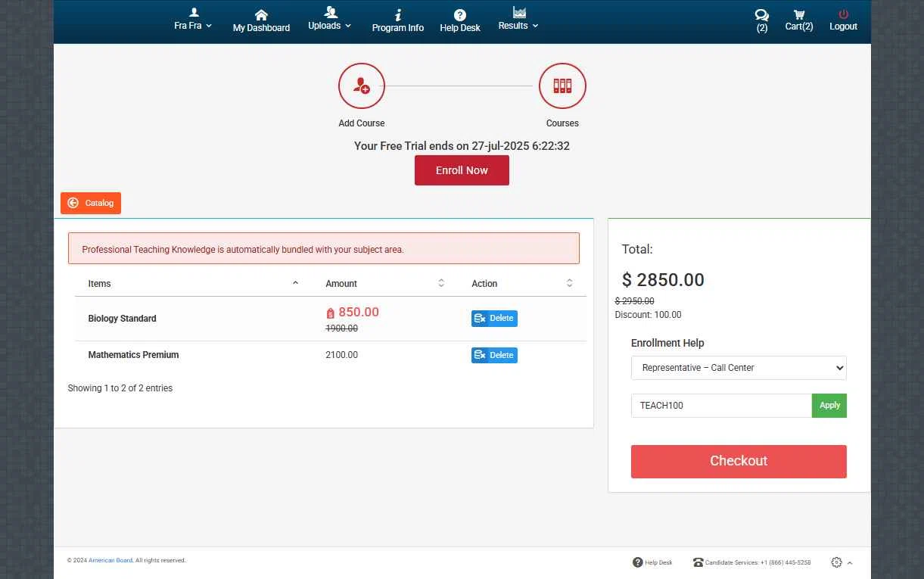The image size is (924, 579).
Task: Go back to the Catalog
Action: click(x=91, y=203)
